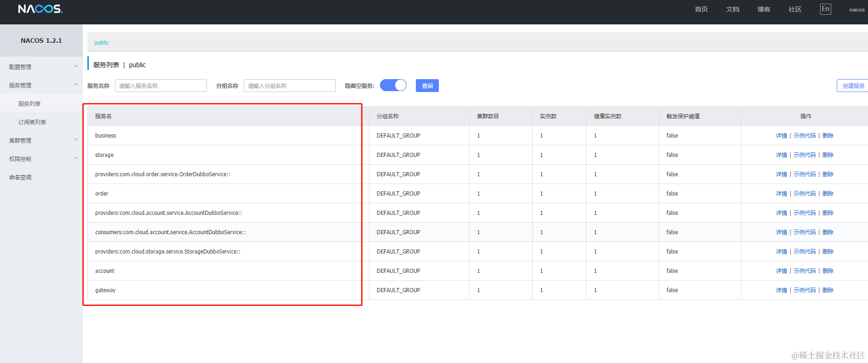The height and width of the screenshot is (363, 868).
Task: Switch language with the En button
Action: [x=826, y=9]
